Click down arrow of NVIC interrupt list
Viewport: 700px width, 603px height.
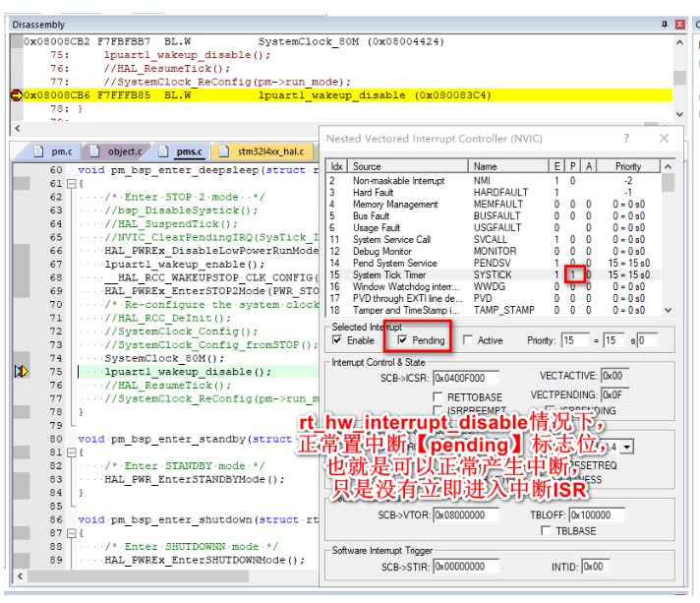click(x=668, y=310)
